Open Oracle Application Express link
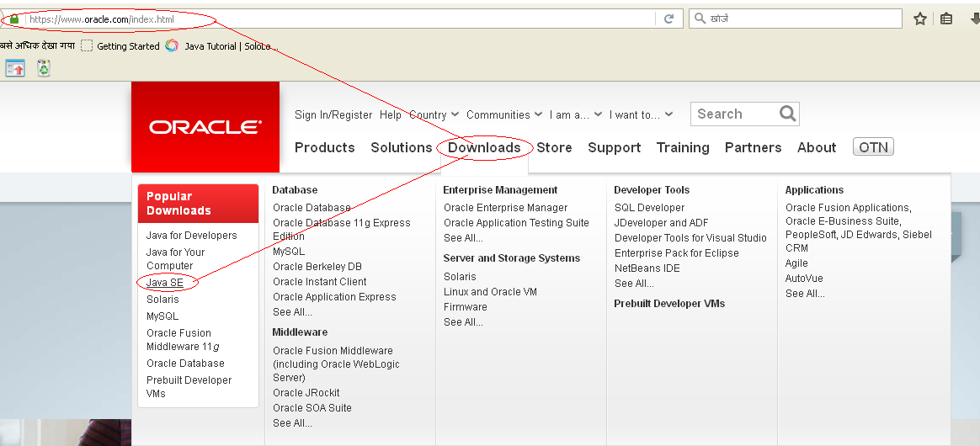 pyautogui.click(x=334, y=297)
